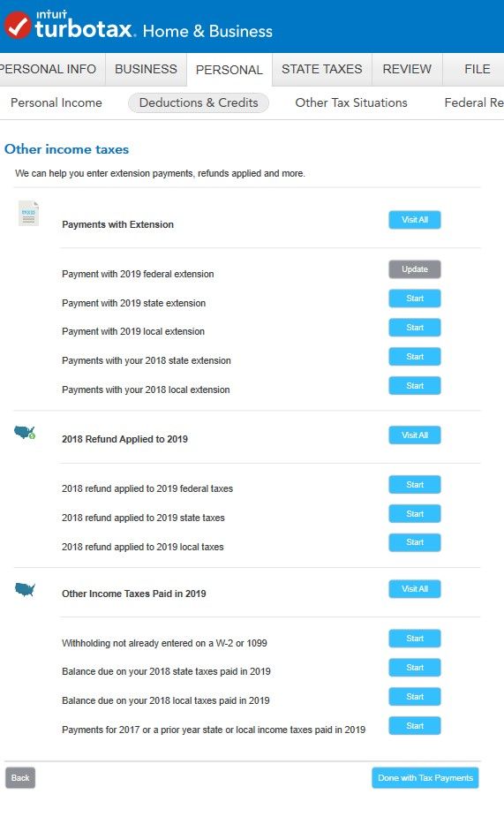This screenshot has width=504, height=817.
Task: Go to the REVIEW tab
Action: [407, 69]
